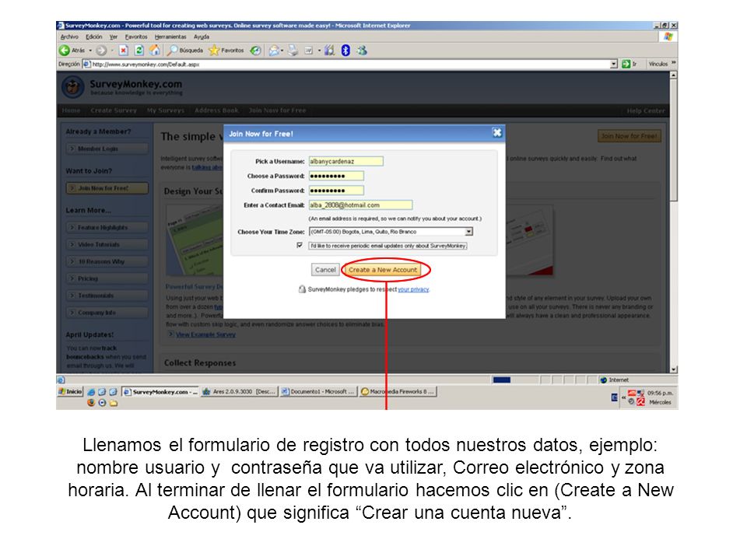
Task: Click the Choose a Password field
Action: coord(336,177)
